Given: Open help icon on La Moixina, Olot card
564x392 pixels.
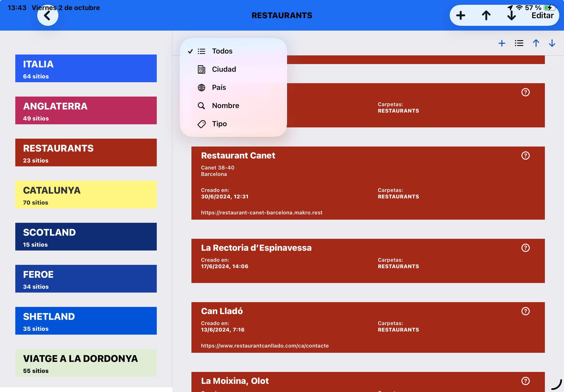Looking at the screenshot, I should point(526,381).
